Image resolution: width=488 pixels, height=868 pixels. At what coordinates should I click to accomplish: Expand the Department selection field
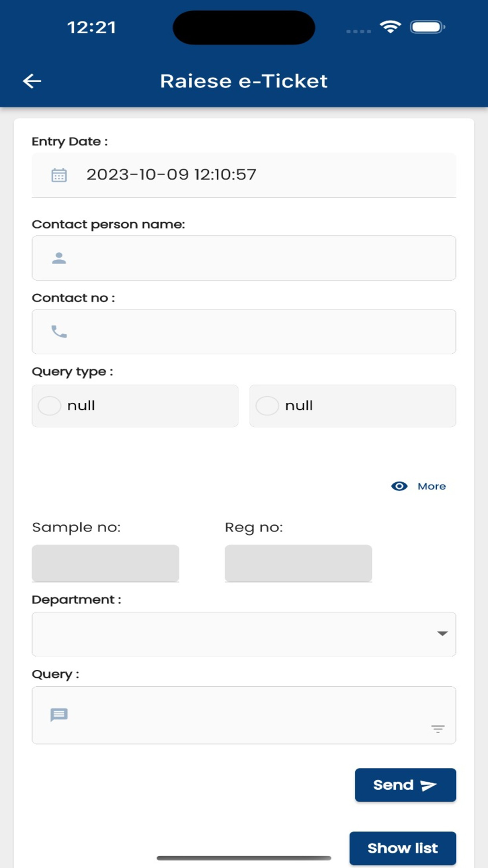click(234, 634)
